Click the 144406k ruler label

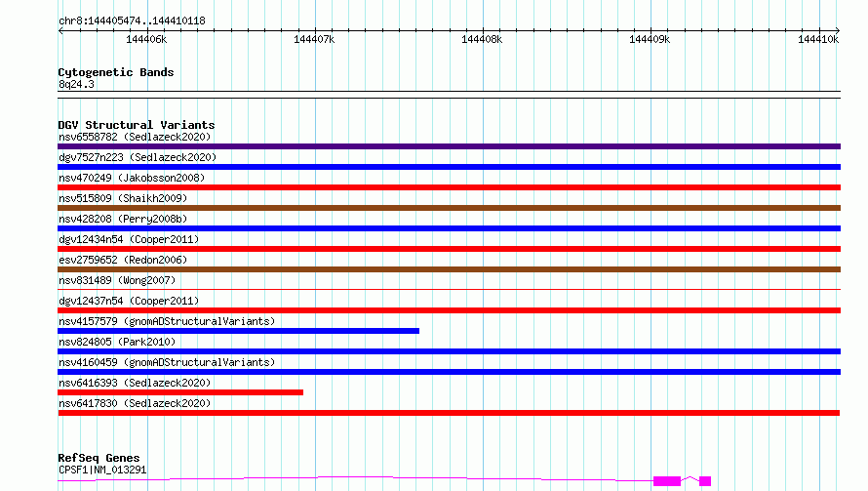(x=146, y=39)
